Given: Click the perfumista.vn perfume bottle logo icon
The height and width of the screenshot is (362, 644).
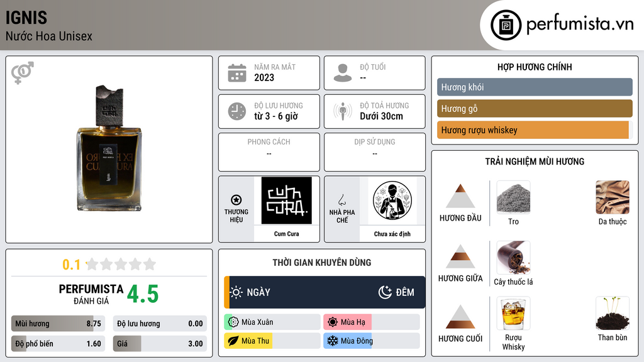Looking at the screenshot, I should (506, 25).
